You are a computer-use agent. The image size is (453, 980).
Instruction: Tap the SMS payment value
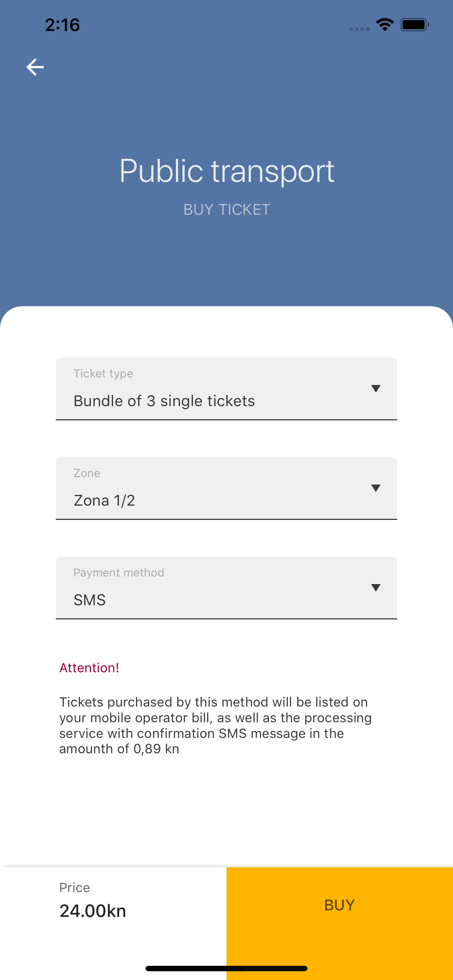(89, 600)
